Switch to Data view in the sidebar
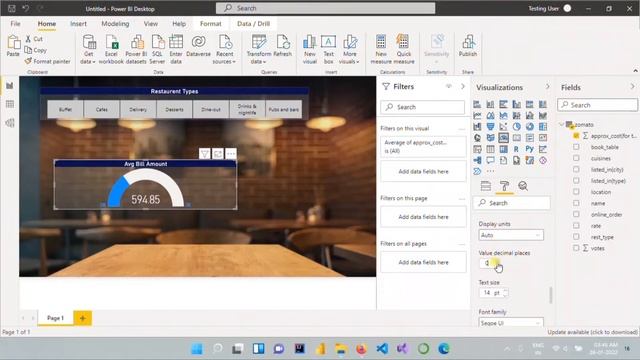The height and width of the screenshot is (360, 640). pyautogui.click(x=10, y=104)
